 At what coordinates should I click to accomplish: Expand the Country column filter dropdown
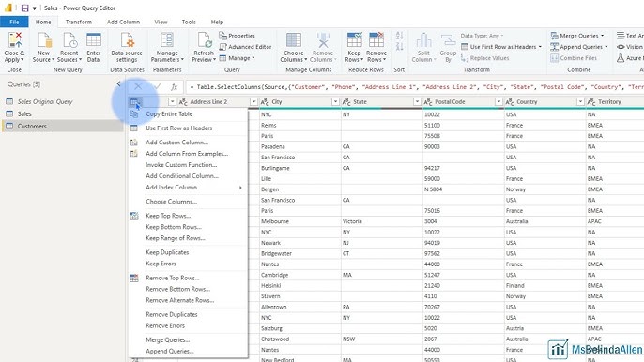(x=580, y=102)
